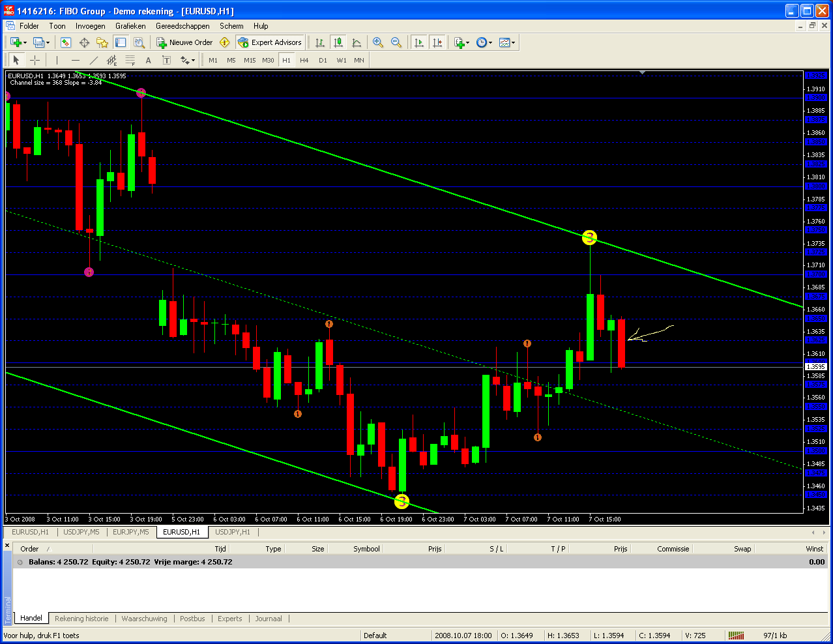
Task: Switch chart to bar chart type
Action: [320, 42]
